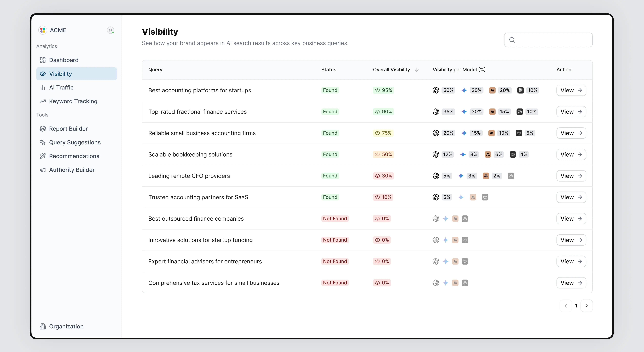Screen dimensions: 644x352
Task: Open AI Traffic in sidebar
Action: tap(61, 88)
